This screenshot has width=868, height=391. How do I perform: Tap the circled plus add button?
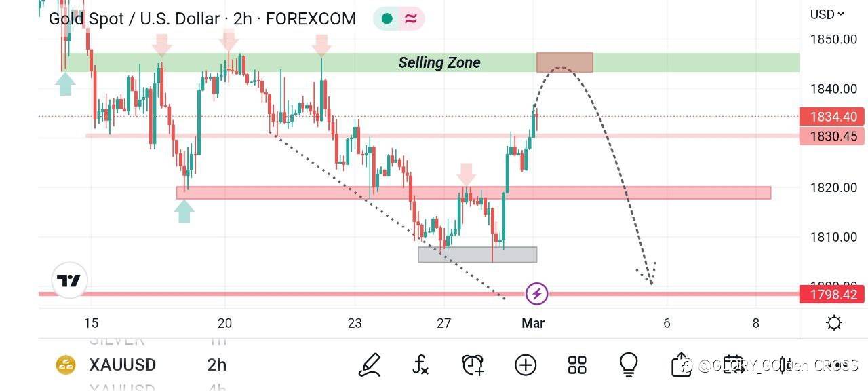526,365
